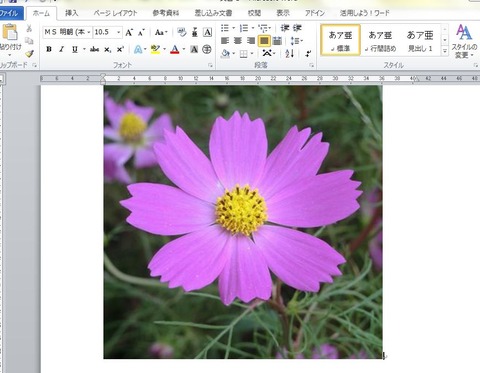Apply yellow text highlight color
Image resolution: width=480 pixels, height=373 pixels.
[x=155, y=49]
